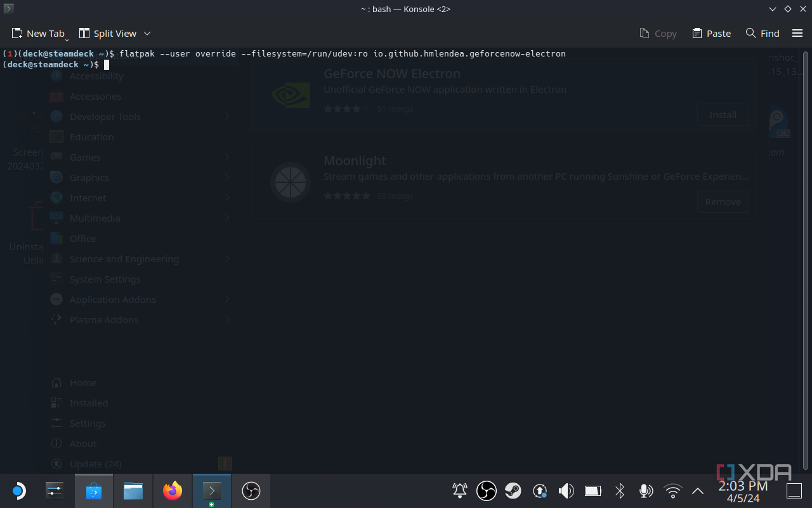This screenshot has height=508, width=812.
Task: Launch Firefox from the taskbar
Action: click(x=172, y=490)
